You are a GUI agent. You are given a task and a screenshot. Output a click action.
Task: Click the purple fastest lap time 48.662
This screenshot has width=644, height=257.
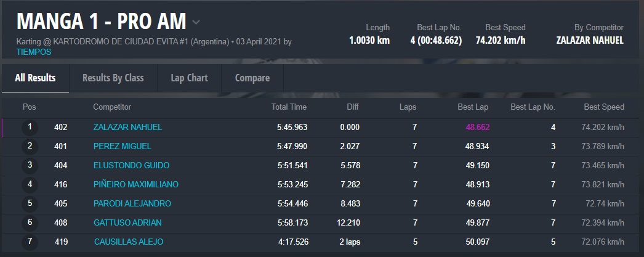(477, 128)
